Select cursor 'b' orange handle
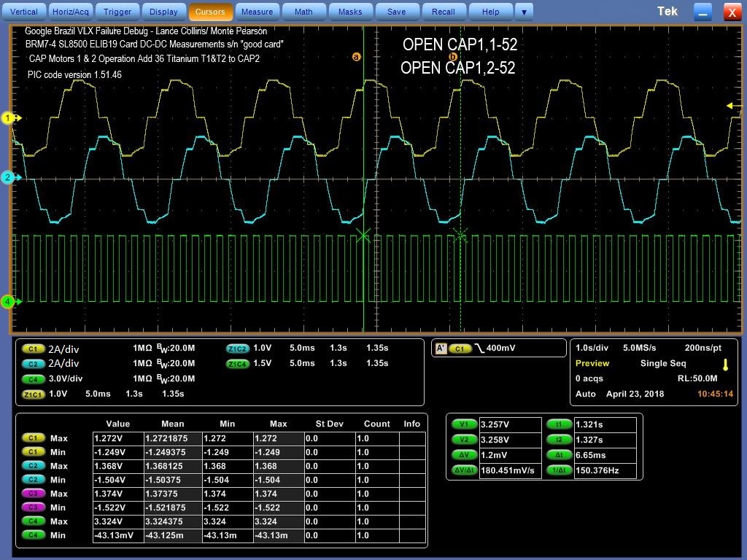 tap(452, 57)
